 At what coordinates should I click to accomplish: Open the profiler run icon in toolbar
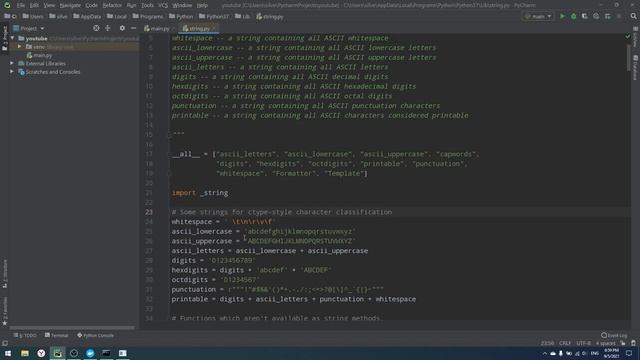coord(596,16)
